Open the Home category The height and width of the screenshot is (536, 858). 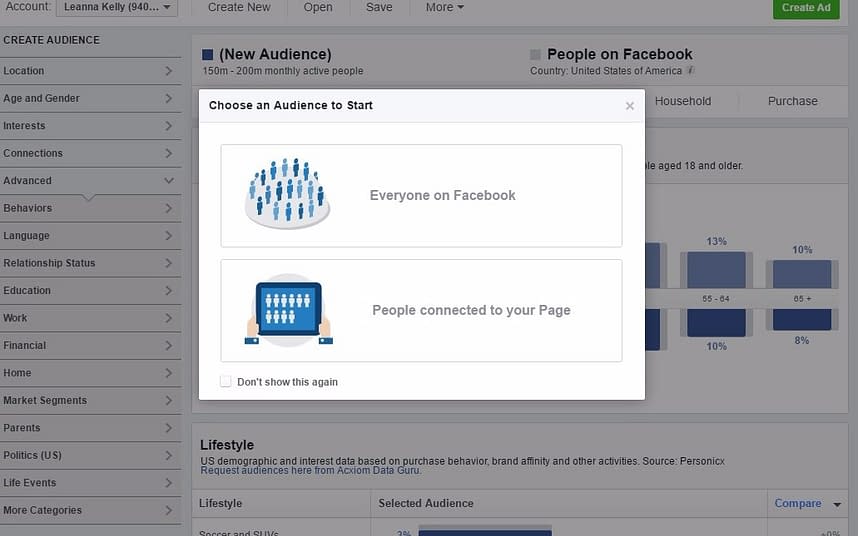point(90,373)
